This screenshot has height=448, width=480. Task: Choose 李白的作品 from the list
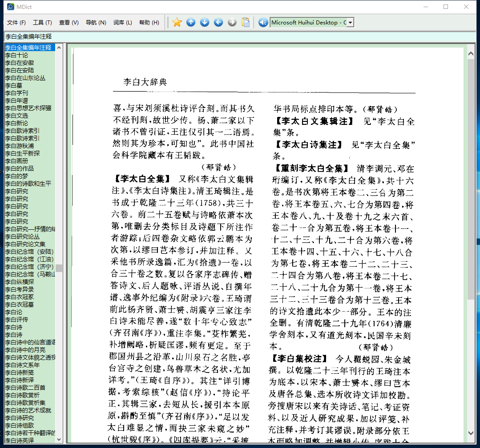(20, 168)
